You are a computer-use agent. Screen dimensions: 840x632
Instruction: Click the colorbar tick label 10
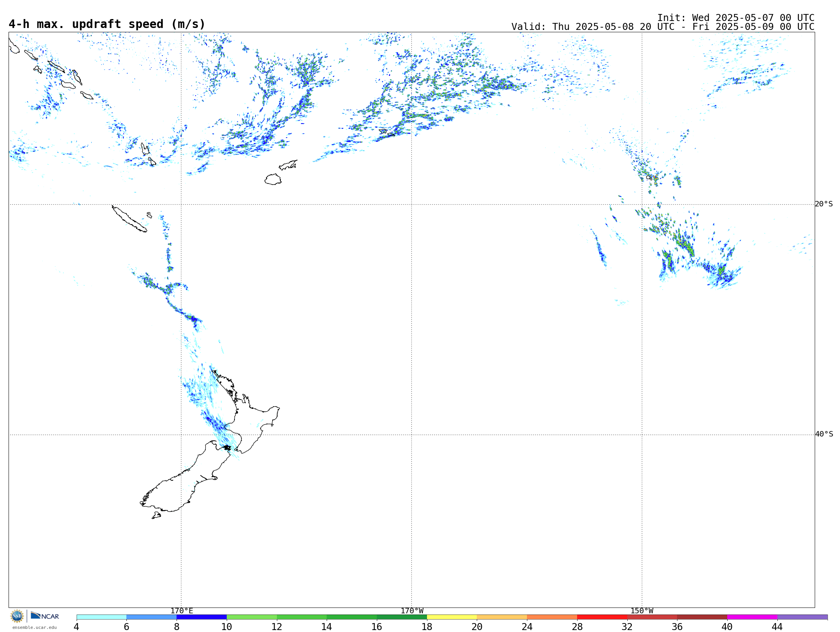pos(227,627)
